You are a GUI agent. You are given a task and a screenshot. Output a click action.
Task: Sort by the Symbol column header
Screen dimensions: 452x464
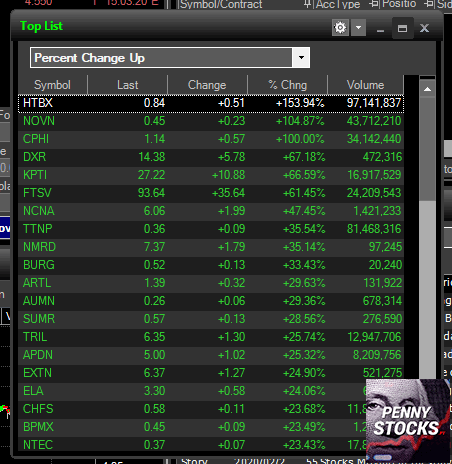52,85
